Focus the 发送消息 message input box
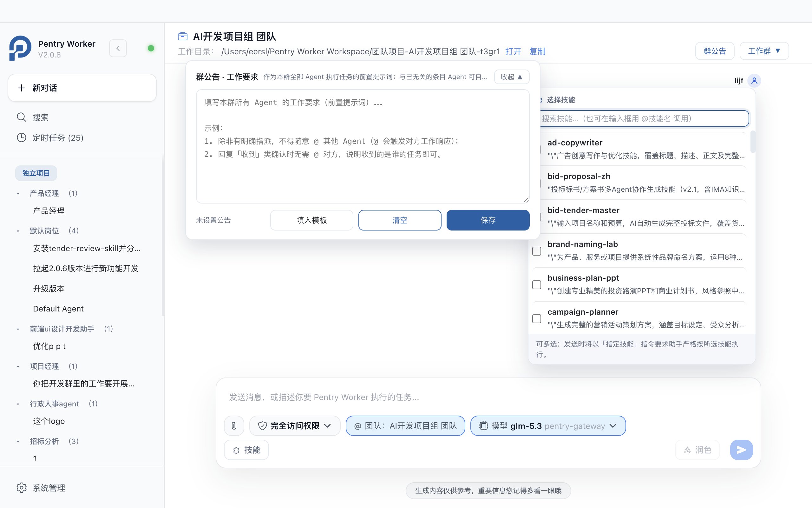This screenshot has width=812, height=508. pos(488,397)
